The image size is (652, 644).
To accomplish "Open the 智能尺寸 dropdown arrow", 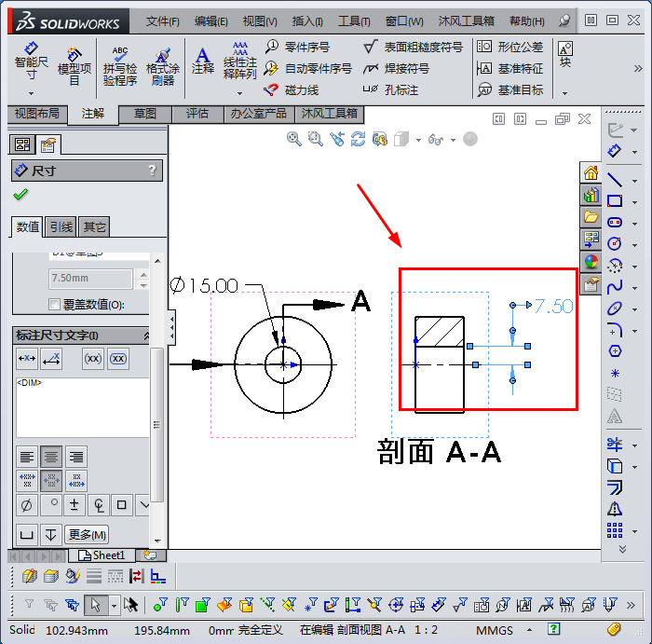I will (30, 93).
